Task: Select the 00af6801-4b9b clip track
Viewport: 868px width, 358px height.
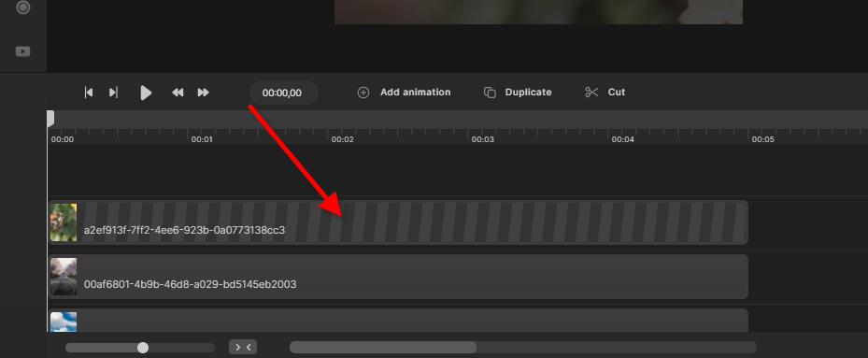Action: pyautogui.click(x=398, y=277)
